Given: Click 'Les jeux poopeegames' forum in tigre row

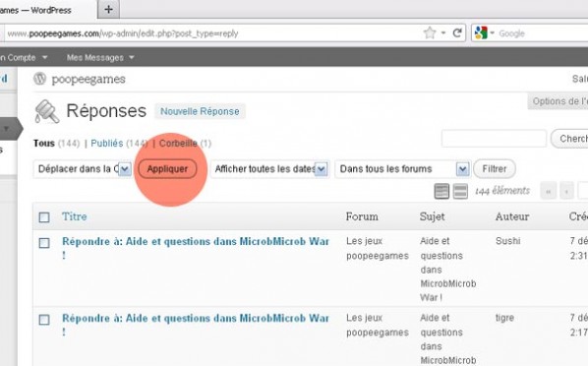Looking at the screenshot, I should coord(378,325).
